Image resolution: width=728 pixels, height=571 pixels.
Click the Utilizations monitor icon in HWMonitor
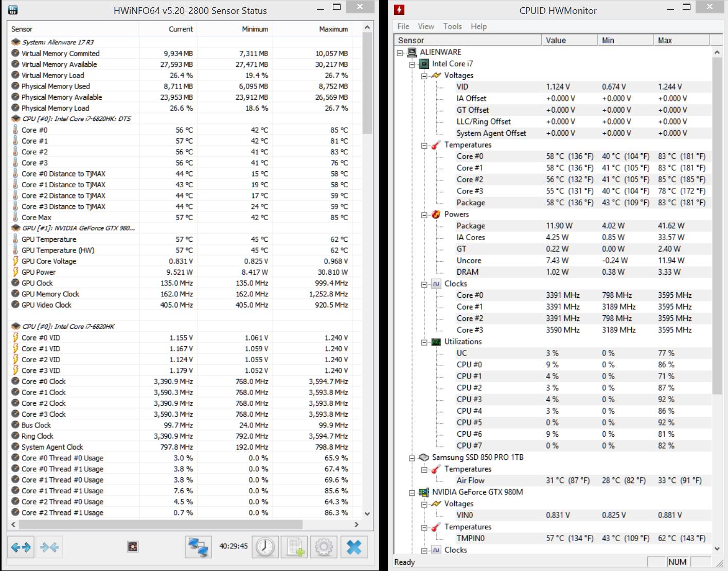click(436, 342)
